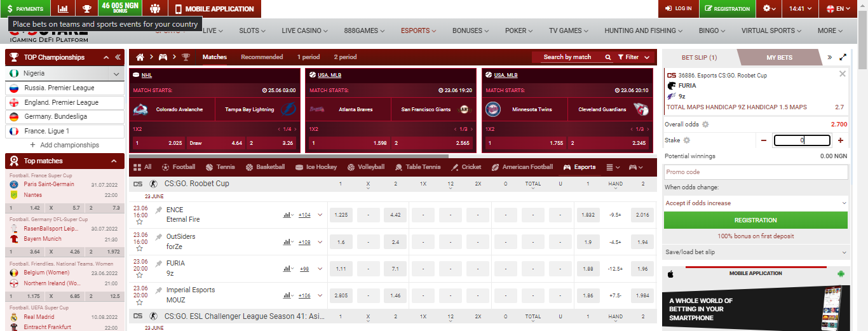Screen dimensions: 868x331
Task: Open the statistics bar-chart icon in top bar
Action: (62, 9)
